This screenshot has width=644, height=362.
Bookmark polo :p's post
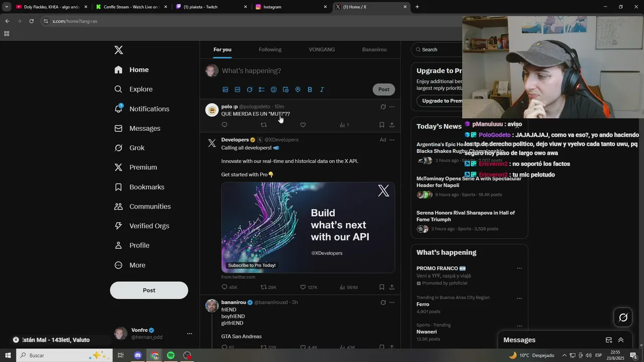pos(381,125)
